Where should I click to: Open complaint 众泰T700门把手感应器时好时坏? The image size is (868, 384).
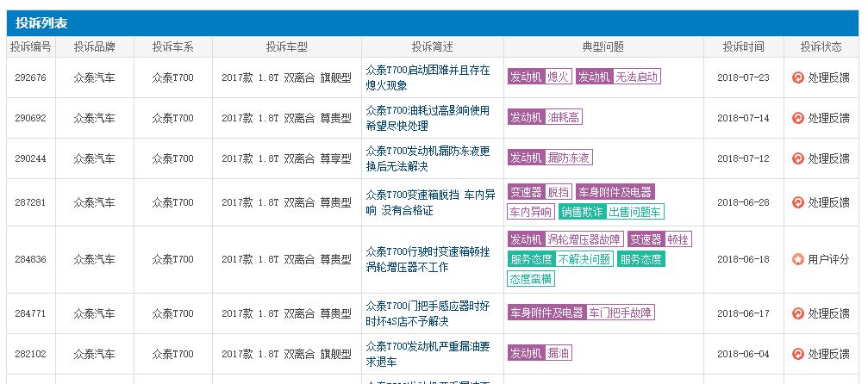click(428, 313)
